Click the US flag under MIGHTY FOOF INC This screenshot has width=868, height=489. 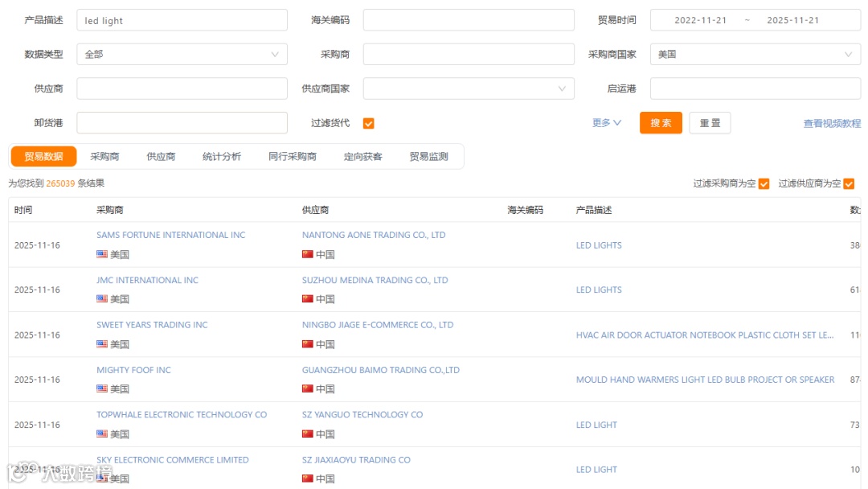102,388
